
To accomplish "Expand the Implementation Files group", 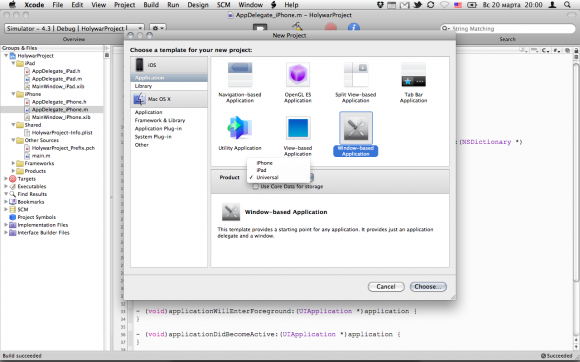I will (x=6, y=225).
